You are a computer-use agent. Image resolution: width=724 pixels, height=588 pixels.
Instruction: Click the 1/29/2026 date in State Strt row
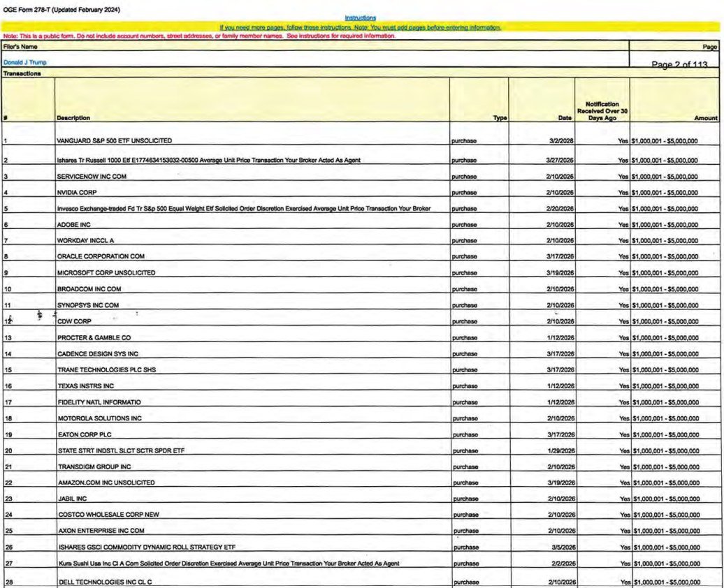(x=561, y=450)
